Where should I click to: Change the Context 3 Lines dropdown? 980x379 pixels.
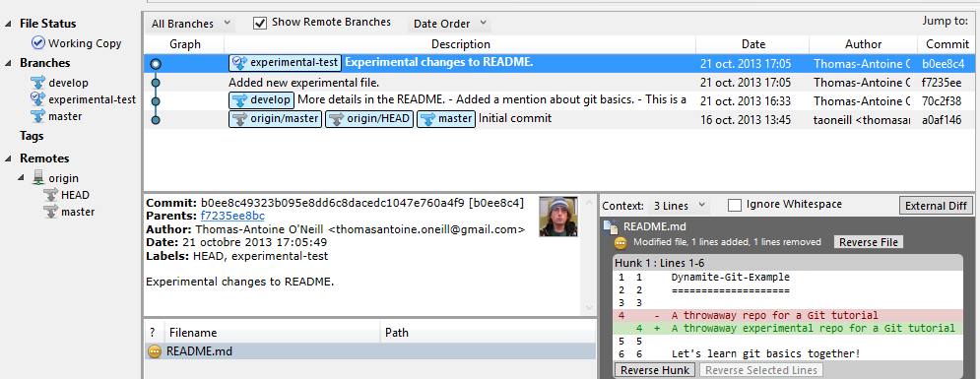point(679,206)
